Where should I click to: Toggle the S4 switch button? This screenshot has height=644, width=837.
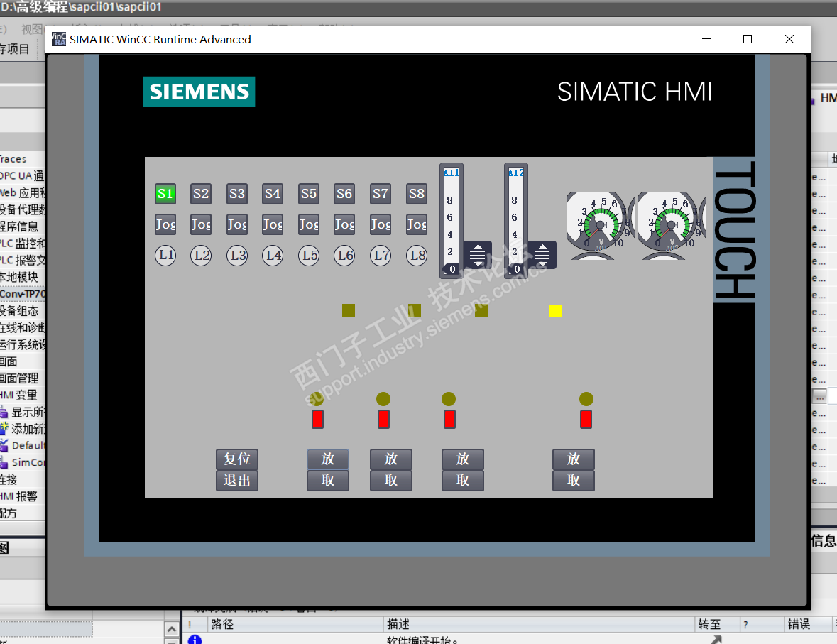point(273,194)
